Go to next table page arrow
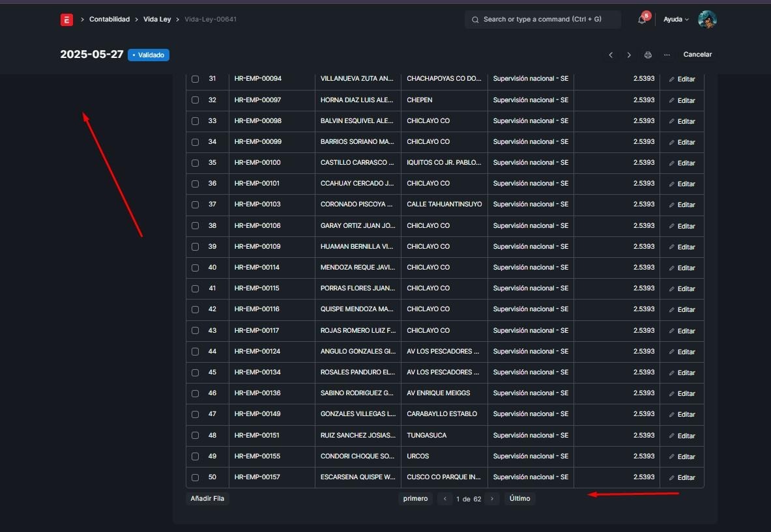Screen dimensions: 771x532 click(x=493, y=499)
